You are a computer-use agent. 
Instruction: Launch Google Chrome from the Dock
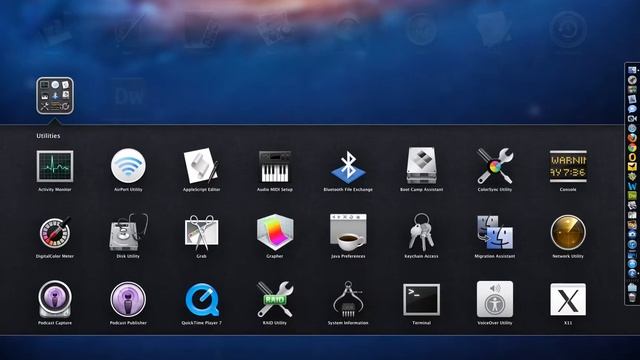632,148
